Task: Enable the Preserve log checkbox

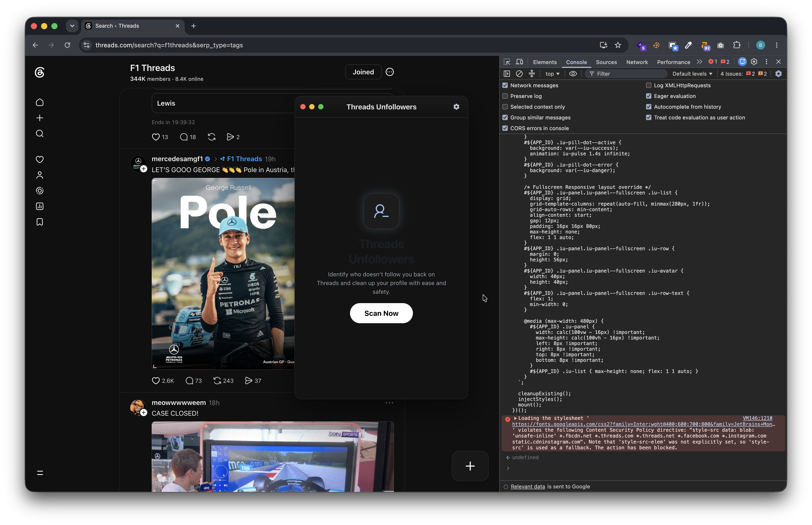Action: tap(505, 96)
